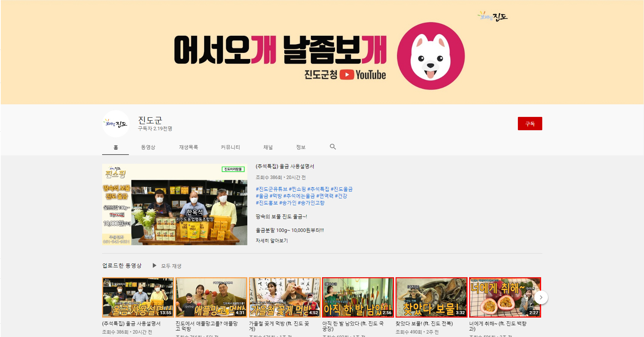Click the channel search magnifier icon

(333, 147)
